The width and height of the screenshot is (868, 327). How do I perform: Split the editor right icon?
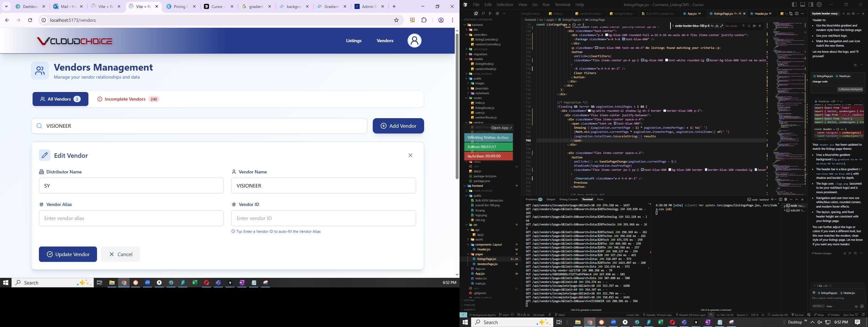797,13
